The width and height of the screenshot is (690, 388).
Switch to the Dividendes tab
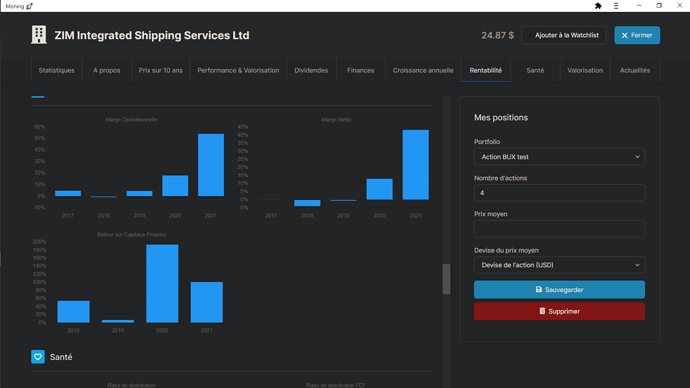point(311,70)
